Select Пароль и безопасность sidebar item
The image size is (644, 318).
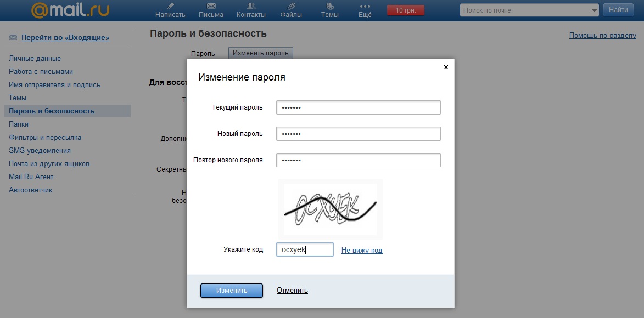(x=68, y=111)
